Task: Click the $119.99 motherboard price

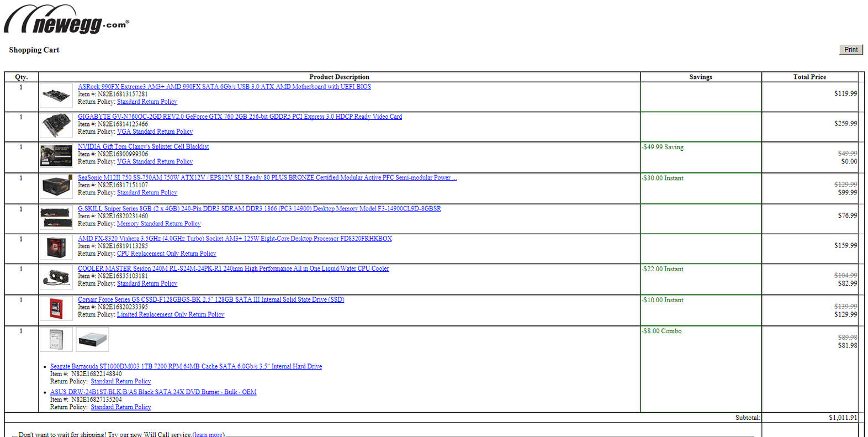Action: (x=845, y=93)
